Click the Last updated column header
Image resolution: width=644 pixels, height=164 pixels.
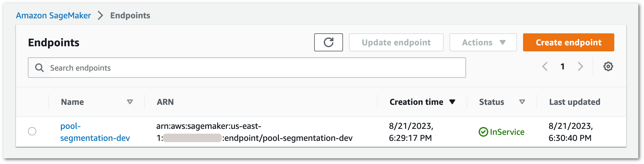click(574, 102)
